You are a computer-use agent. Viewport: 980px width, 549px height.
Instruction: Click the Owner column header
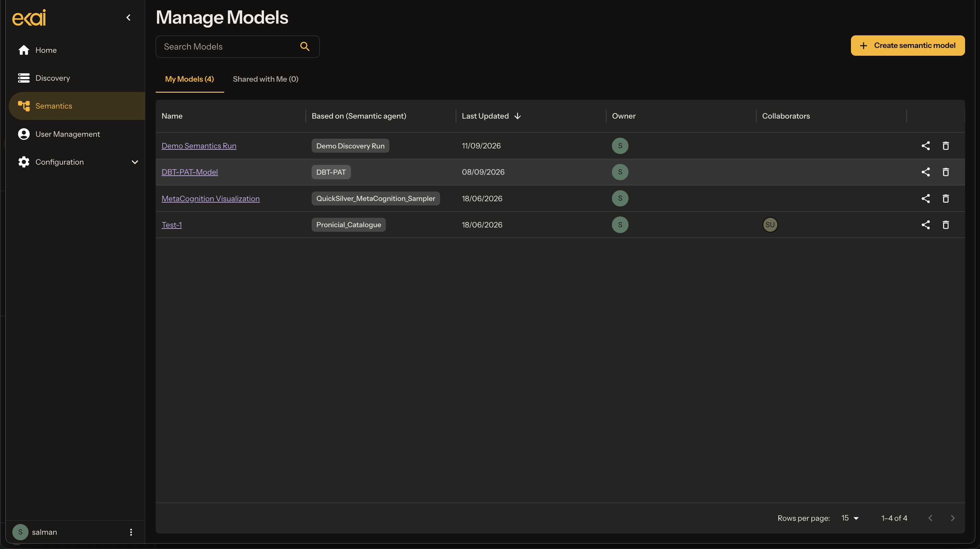(624, 116)
